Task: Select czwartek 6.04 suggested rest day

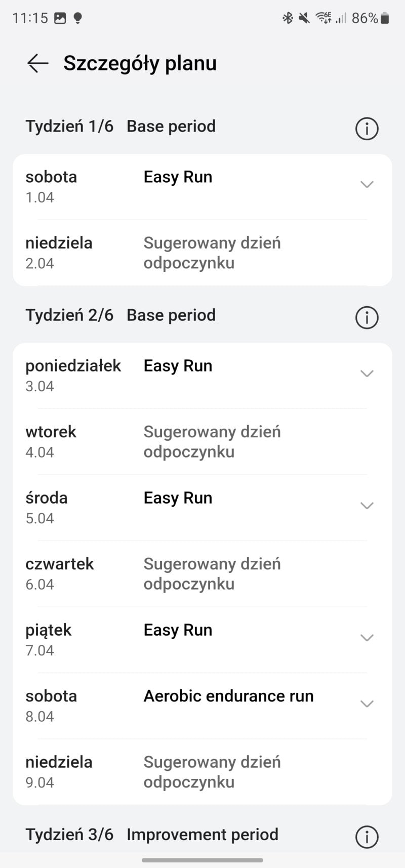Action: 202,574
